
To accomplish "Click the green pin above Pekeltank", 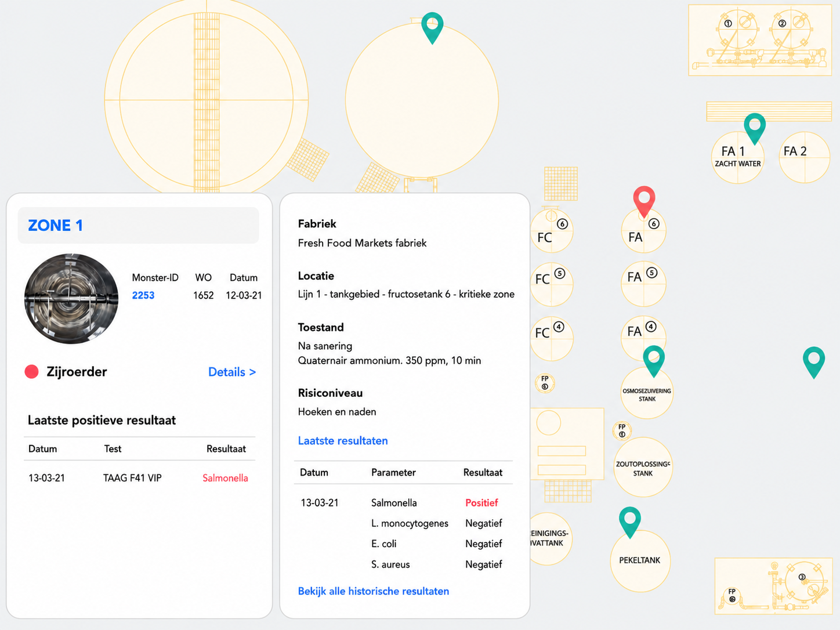I will point(630,522).
